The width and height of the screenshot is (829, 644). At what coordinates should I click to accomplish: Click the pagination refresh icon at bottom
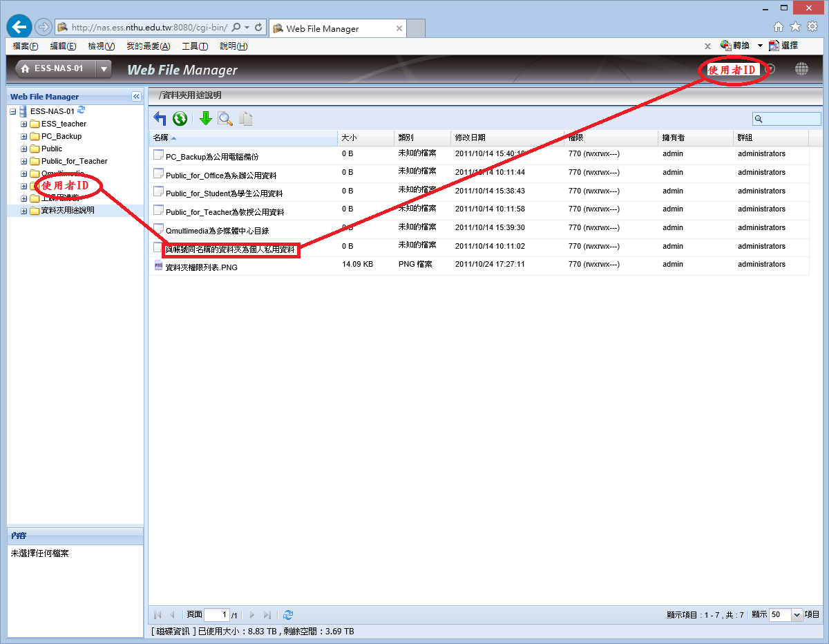tap(288, 614)
